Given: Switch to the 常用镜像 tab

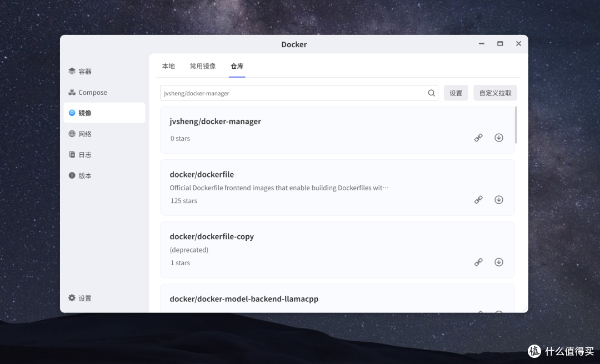Looking at the screenshot, I should click(x=203, y=66).
